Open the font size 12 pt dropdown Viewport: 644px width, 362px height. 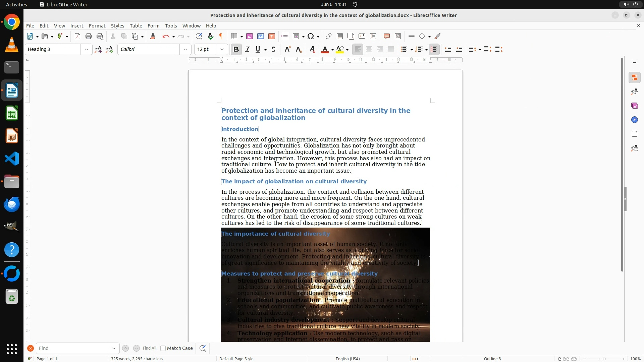point(222,50)
